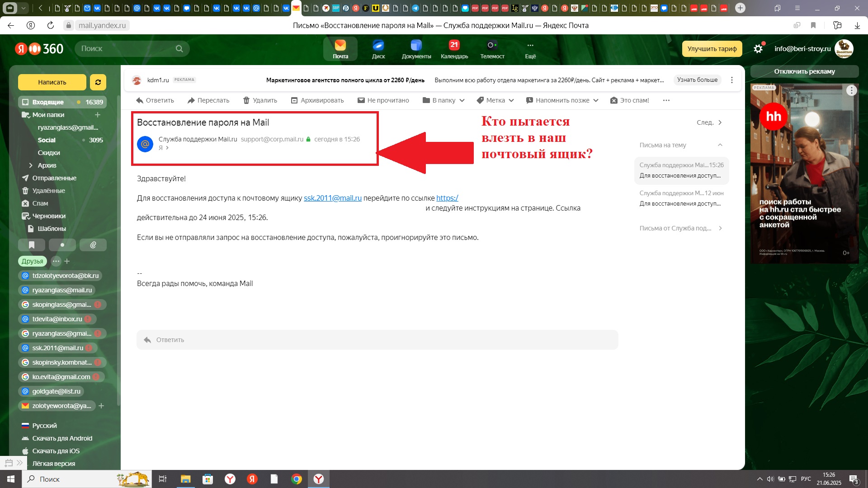Open the ssk.2011@mail.ru link in message
The width and height of the screenshot is (868, 488).
coord(333,198)
